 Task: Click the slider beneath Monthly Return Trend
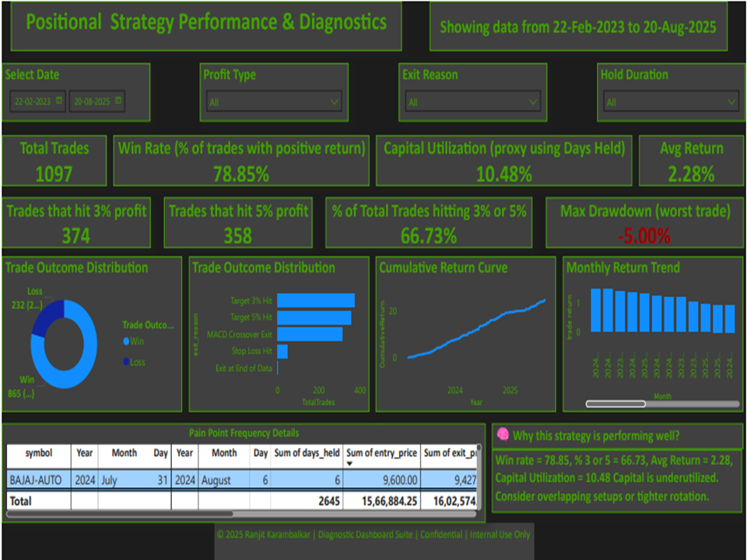tap(615, 404)
